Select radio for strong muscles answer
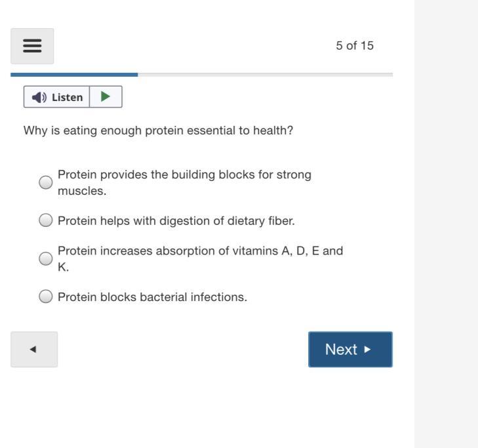This screenshot has height=448, width=478. click(46, 183)
